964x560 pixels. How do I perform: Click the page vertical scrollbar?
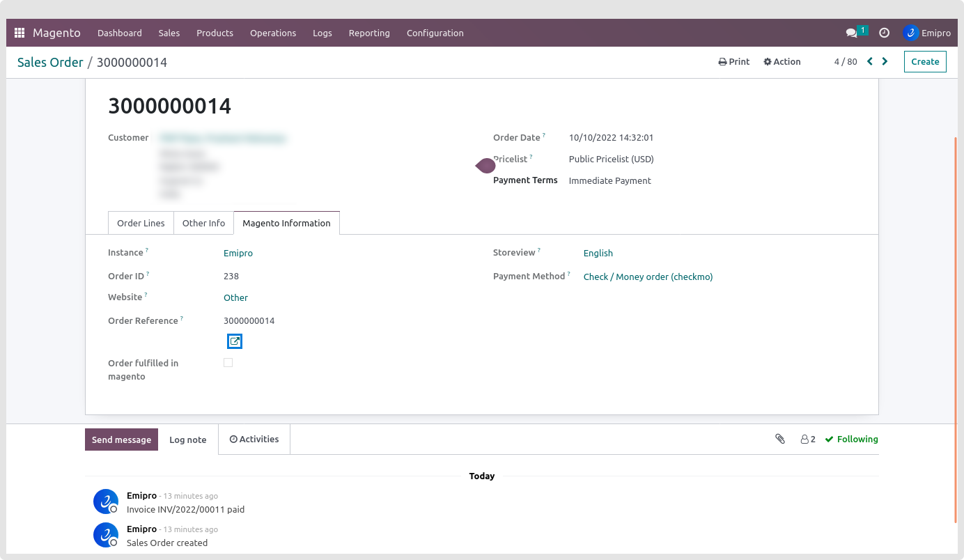pos(956,327)
